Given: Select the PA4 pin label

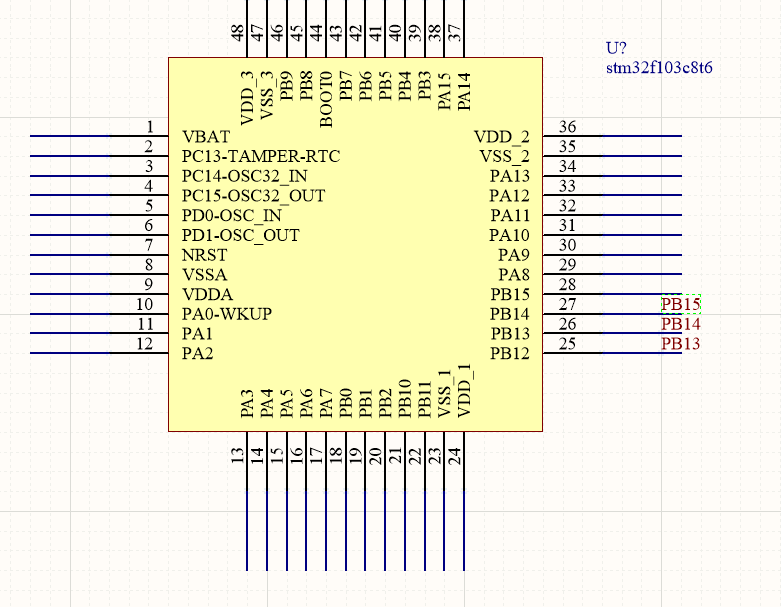Looking at the screenshot, I should click(x=267, y=403).
